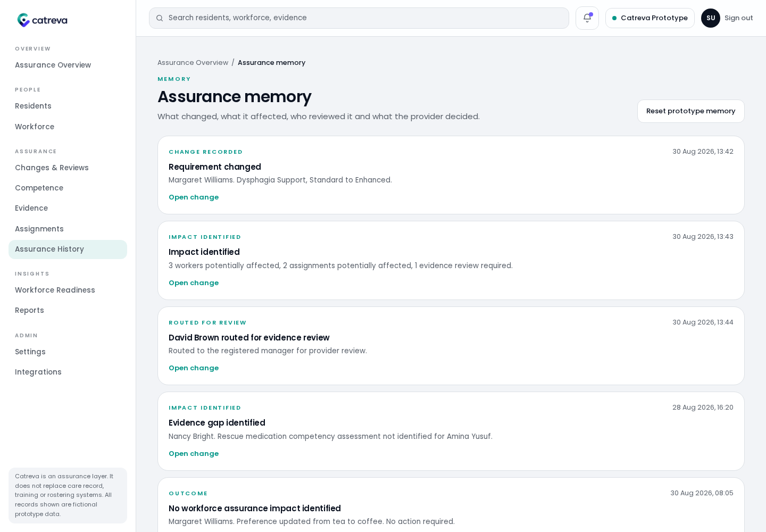Click the SU user avatar

pyautogui.click(x=711, y=18)
